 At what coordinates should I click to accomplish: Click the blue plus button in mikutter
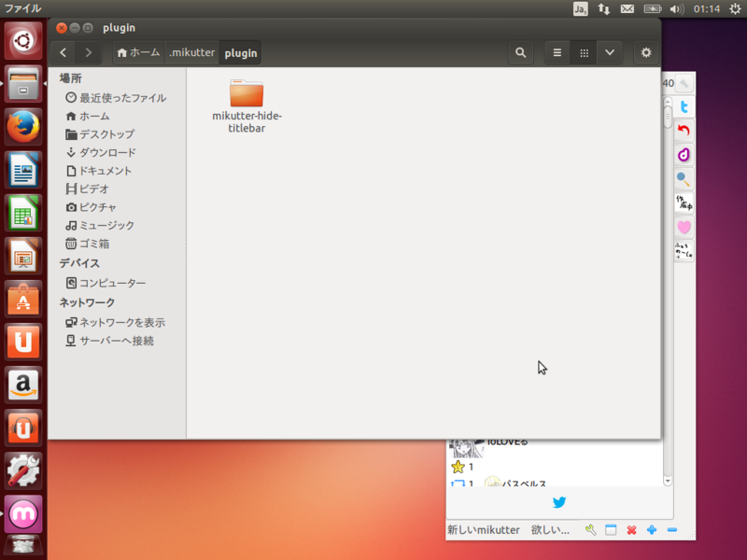pyautogui.click(x=651, y=529)
